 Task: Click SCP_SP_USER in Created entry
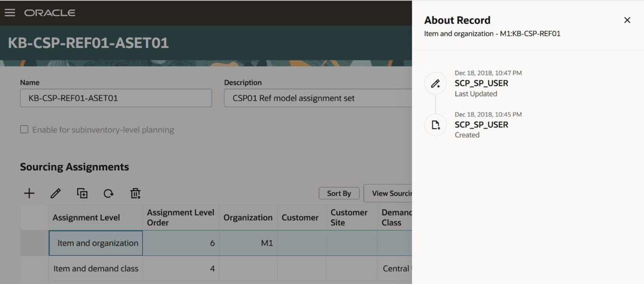[x=481, y=125]
